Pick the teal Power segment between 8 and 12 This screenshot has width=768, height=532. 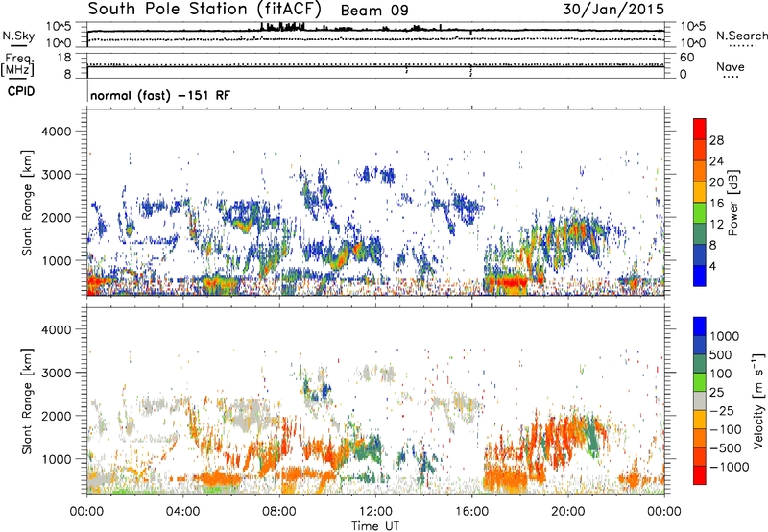(x=700, y=233)
